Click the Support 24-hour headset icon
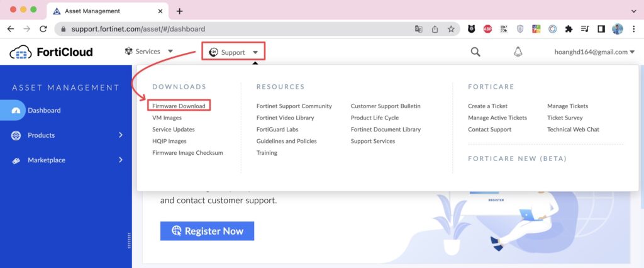This screenshot has width=644, height=268. (x=213, y=52)
